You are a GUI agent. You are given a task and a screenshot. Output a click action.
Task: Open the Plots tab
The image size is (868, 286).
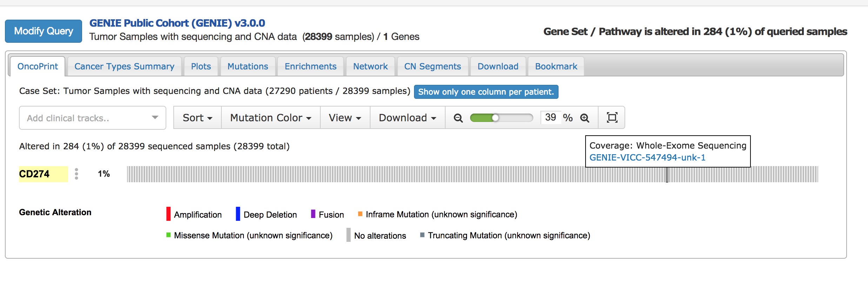[201, 66]
